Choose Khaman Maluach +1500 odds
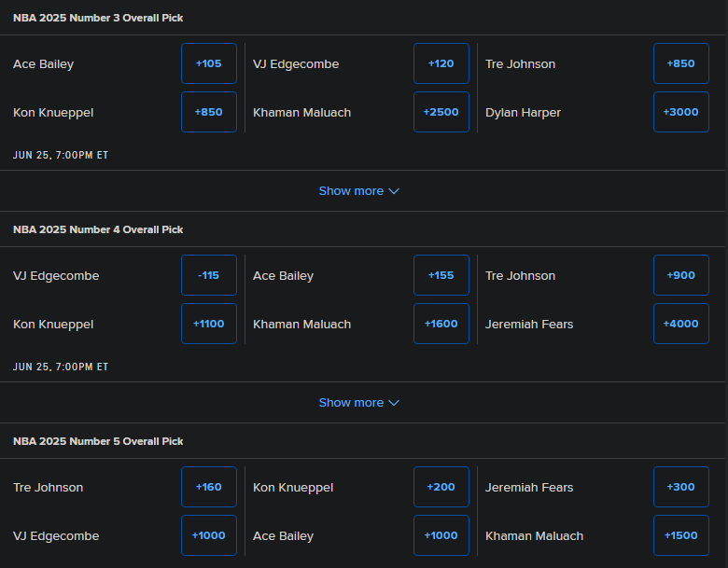Screen dimensions: 728x568 [x=681, y=535]
